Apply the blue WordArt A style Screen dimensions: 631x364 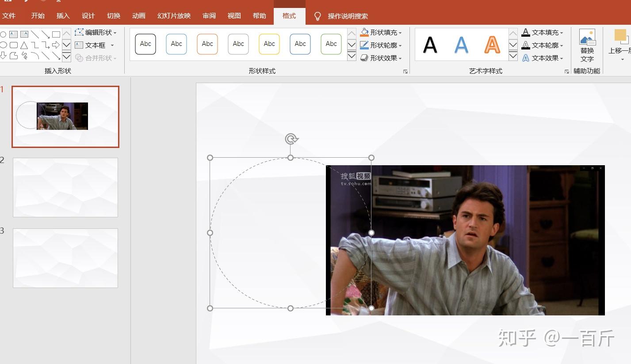(x=461, y=45)
